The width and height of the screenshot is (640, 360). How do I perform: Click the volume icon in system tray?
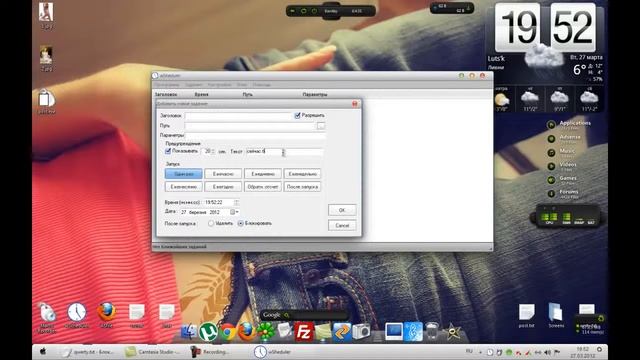547,352
